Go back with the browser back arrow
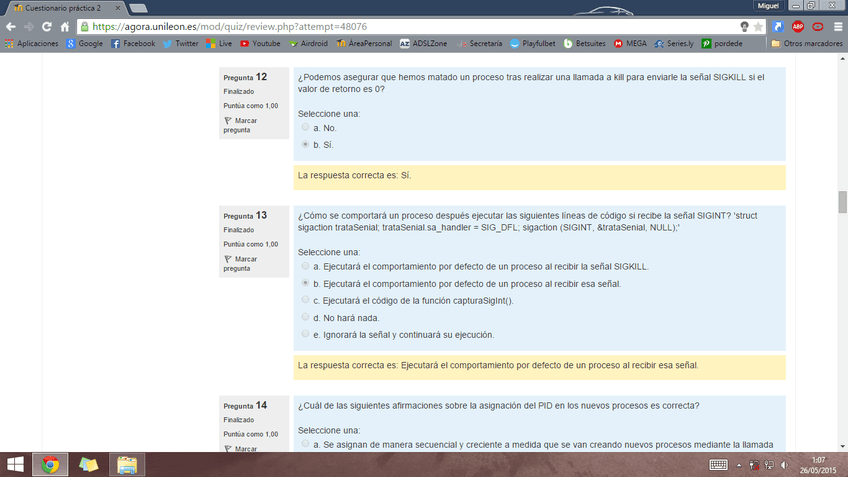This screenshot has width=848, height=477. coord(11,26)
